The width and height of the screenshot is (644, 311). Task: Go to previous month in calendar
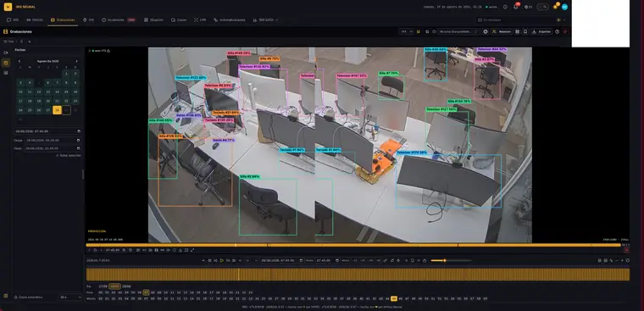tap(19, 61)
